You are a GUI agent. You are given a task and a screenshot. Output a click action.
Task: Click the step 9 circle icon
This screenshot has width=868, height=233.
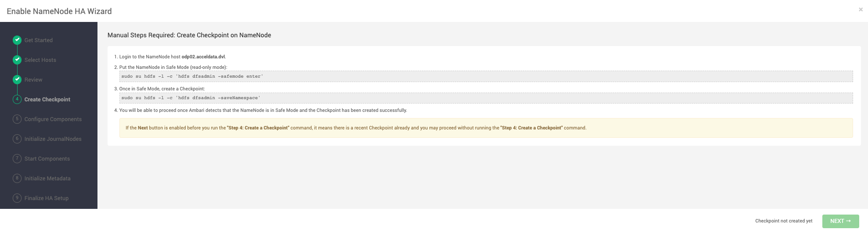point(17,198)
